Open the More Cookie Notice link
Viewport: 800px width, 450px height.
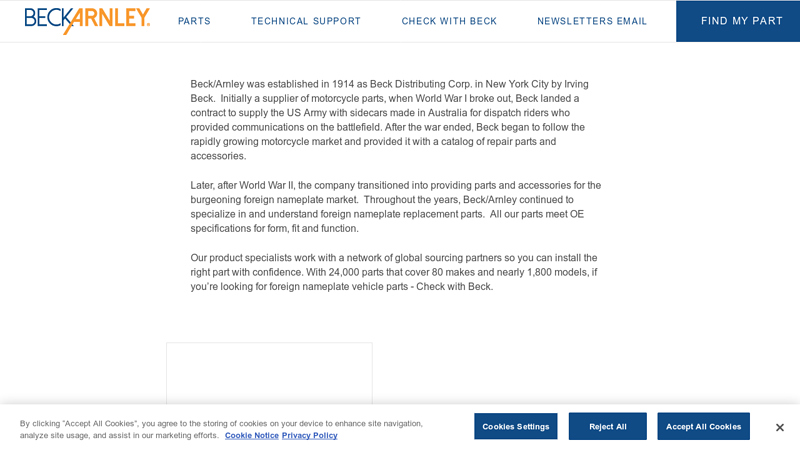pos(251,435)
